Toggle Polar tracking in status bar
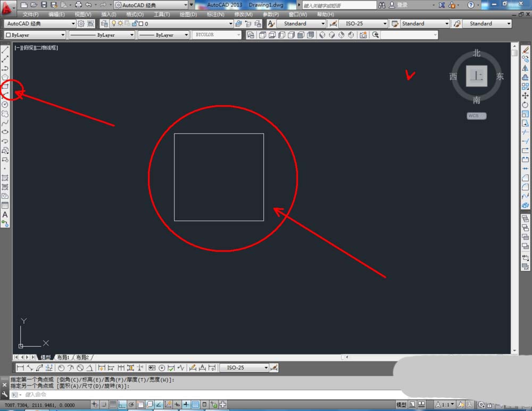This screenshot has height=411, width=532. (131, 404)
